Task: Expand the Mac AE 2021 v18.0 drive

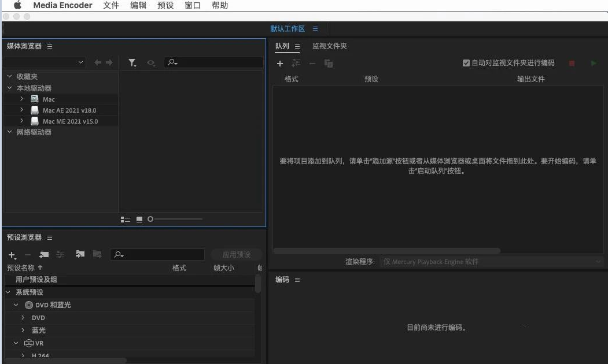Action: tap(21, 110)
